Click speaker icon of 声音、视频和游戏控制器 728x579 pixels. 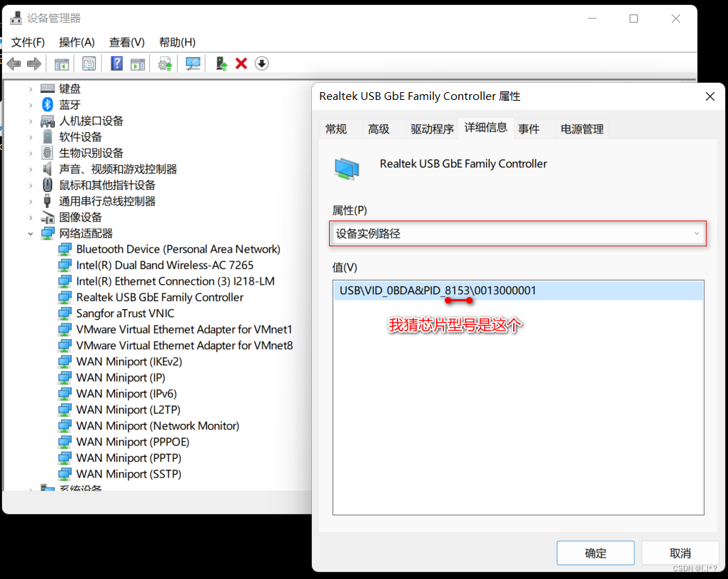click(47, 168)
